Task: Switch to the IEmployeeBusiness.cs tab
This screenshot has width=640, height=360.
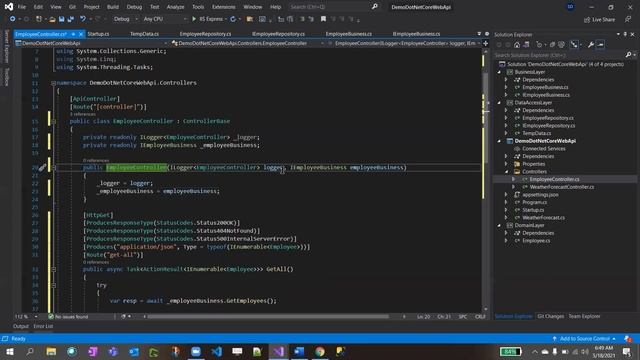Action: [416, 34]
